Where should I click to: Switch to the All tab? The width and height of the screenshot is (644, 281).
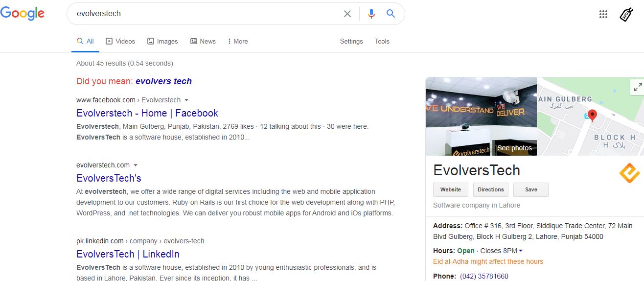point(85,42)
